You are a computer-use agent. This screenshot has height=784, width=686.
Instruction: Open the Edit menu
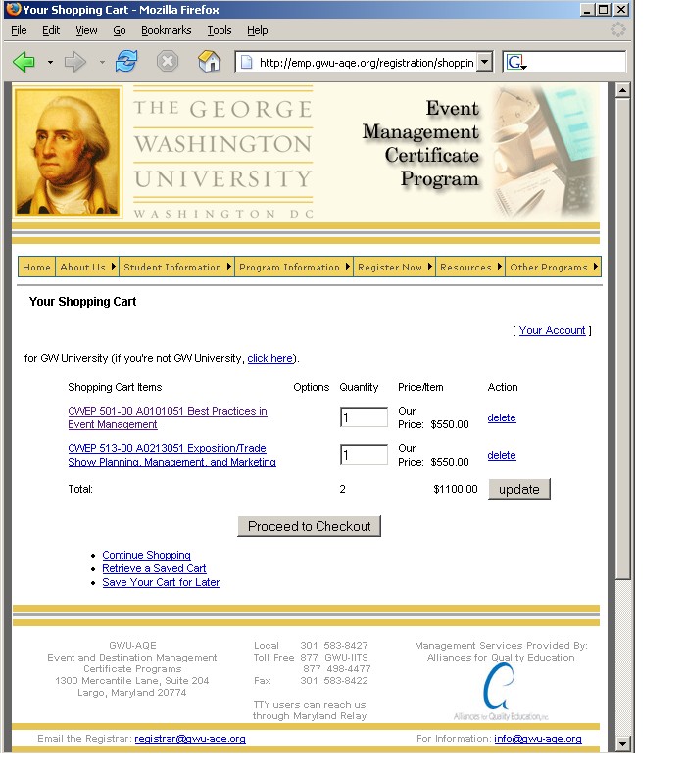click(x=51, y=30)
